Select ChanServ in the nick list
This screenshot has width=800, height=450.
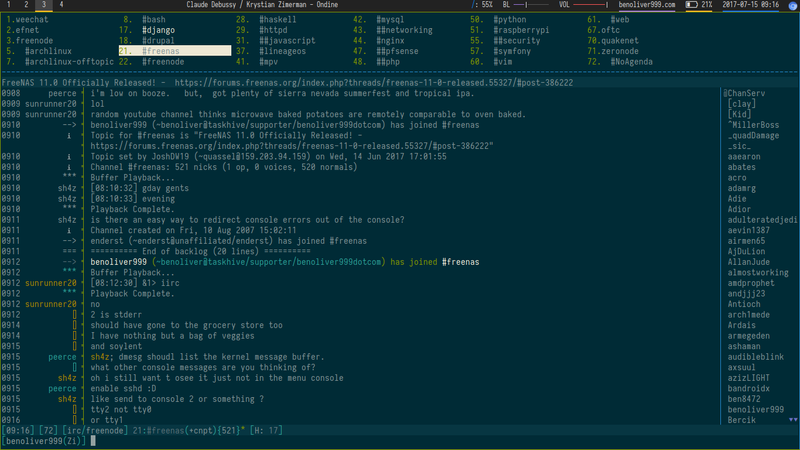pos(744,93)
